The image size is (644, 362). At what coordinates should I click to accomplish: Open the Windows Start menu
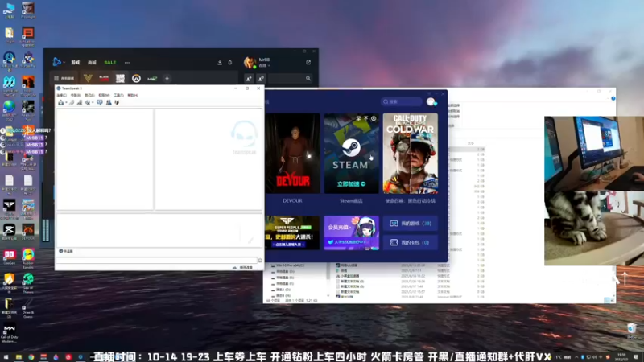click(6, 357)
